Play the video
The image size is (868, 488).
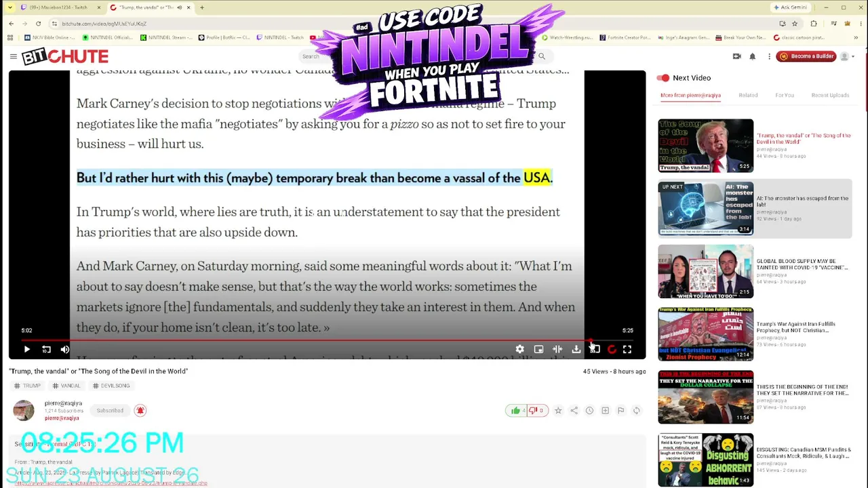coord(27,350)
